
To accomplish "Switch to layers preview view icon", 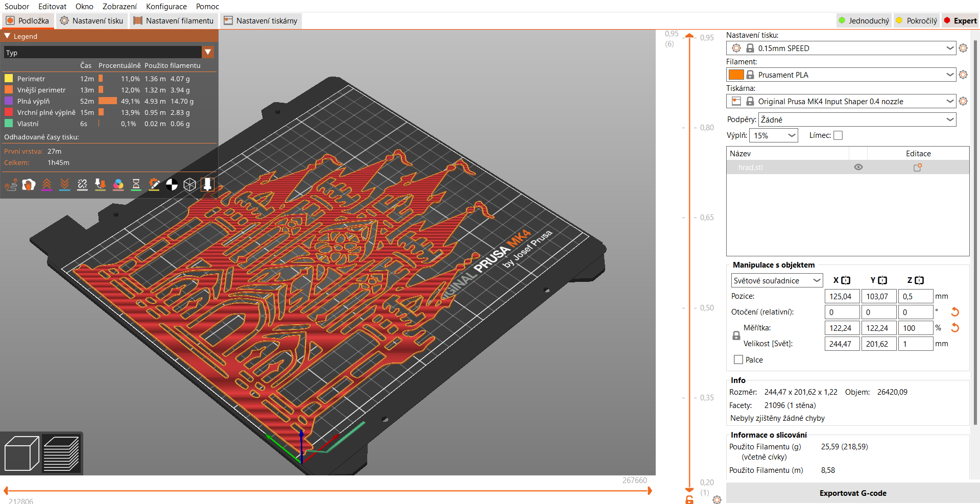I will pos(61,453).
